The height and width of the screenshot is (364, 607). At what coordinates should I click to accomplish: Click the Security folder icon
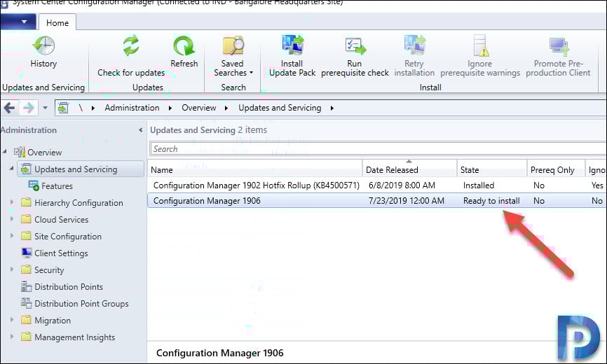[x=26, y=269]
